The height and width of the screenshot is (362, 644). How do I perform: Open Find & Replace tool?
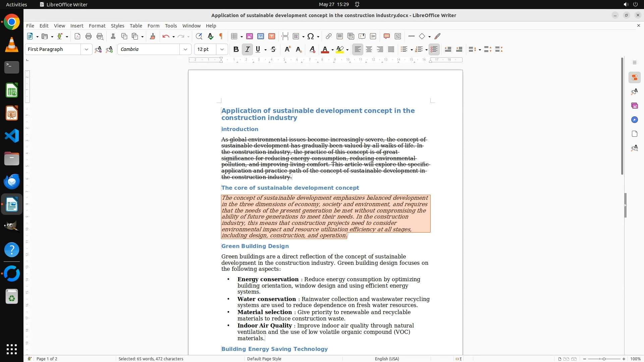click(199, 37)
